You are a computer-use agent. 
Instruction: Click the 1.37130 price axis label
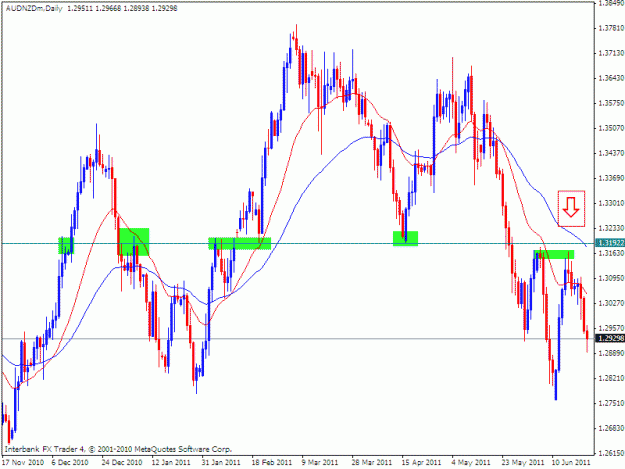click(611, 53)
